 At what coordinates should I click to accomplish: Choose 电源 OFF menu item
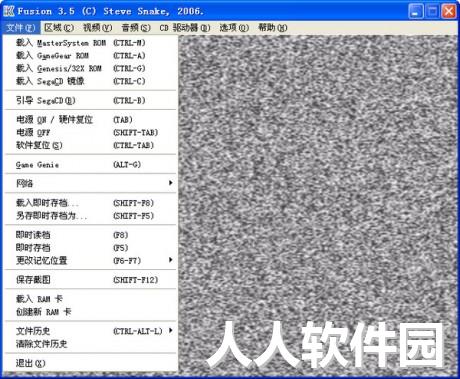coord(90,132)
